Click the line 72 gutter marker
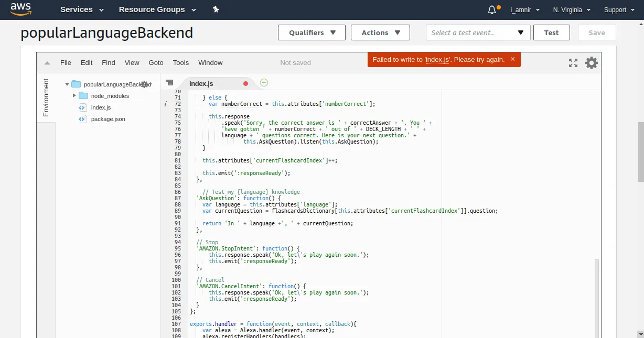Viewport: 644px width, 338px height. click(x=166, y=104)
